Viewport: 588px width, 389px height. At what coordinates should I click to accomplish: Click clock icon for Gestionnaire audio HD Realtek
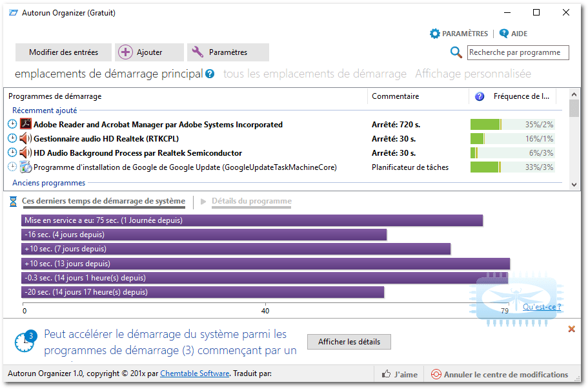click(12, 138)
